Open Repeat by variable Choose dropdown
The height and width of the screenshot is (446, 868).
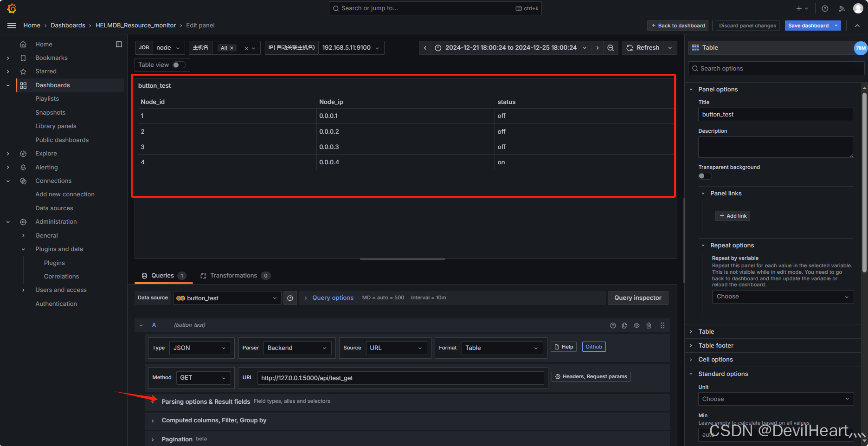click(x=783, y=297)
